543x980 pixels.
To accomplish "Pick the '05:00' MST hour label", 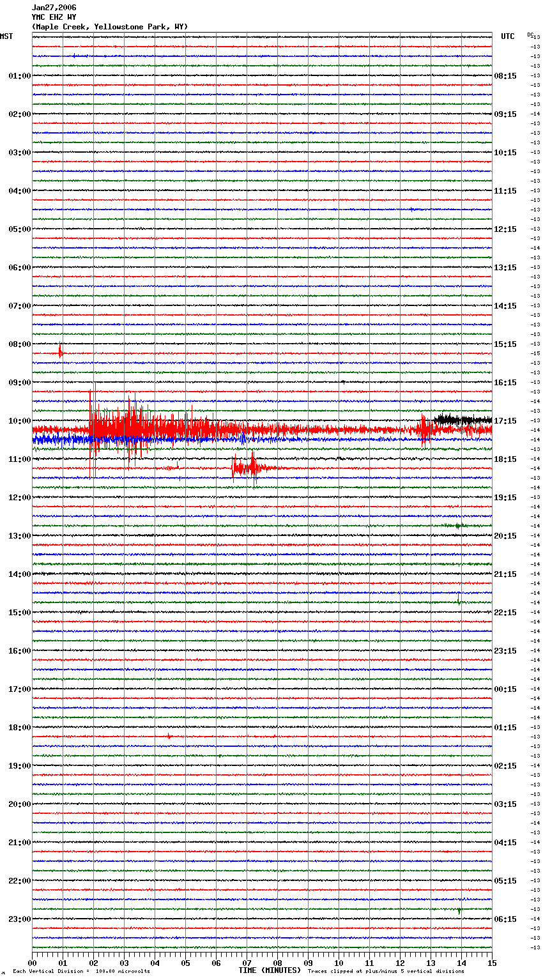I will coord(20,229).
